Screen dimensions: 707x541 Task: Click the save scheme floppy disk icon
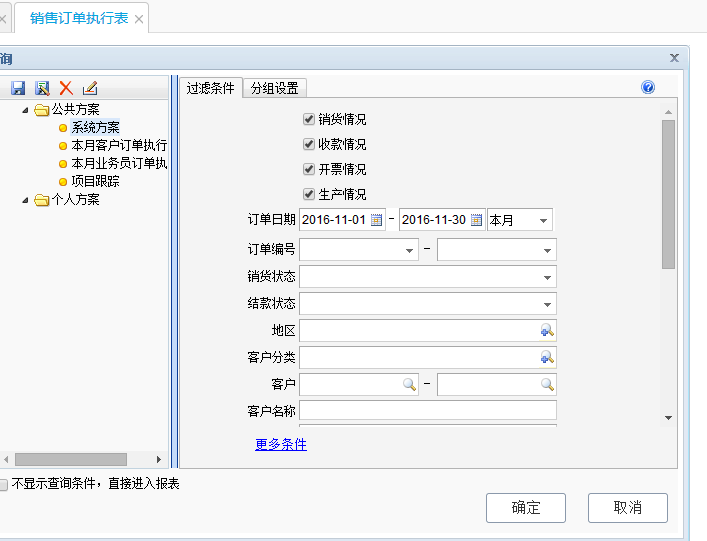[x=18, y=88]
